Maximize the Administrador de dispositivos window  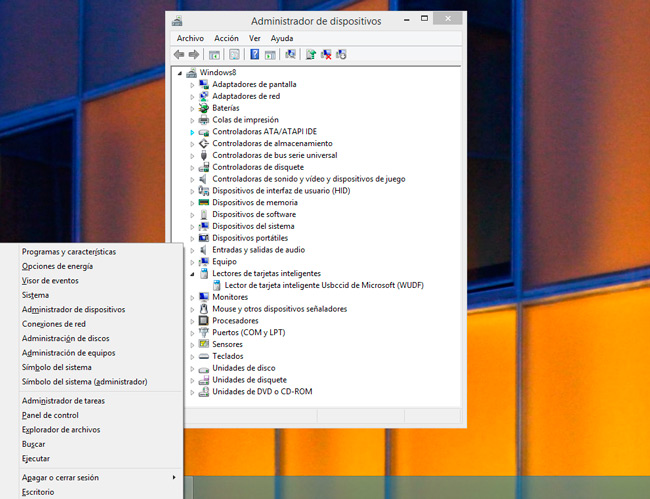tap(424, 19)
